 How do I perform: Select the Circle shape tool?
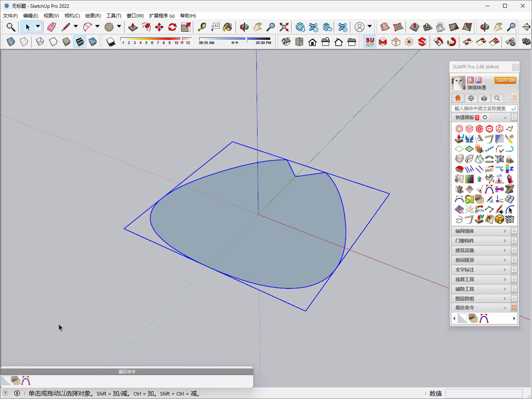[109, 27]
